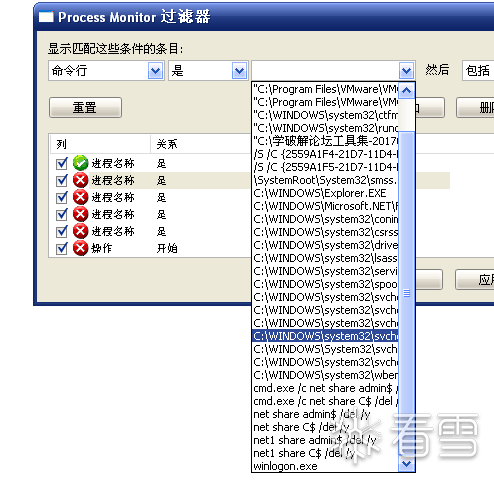Select the system32\drive entry
This screenshot has height=482, width=494.
(325, 245)
